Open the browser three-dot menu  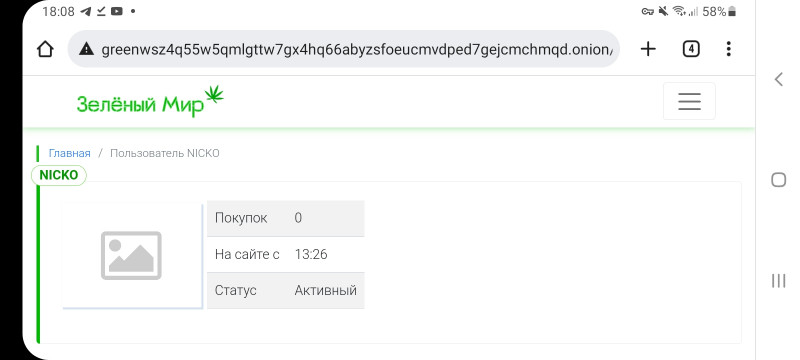click(x=729, y=49)
